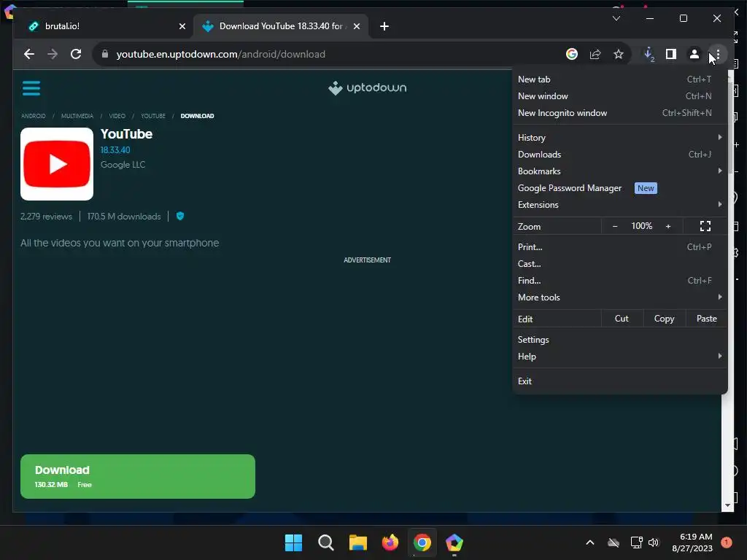The width and height of the screenshot is (747, 560).
Task: Expand the Help submenu
Action: click(x=620, y=356)
